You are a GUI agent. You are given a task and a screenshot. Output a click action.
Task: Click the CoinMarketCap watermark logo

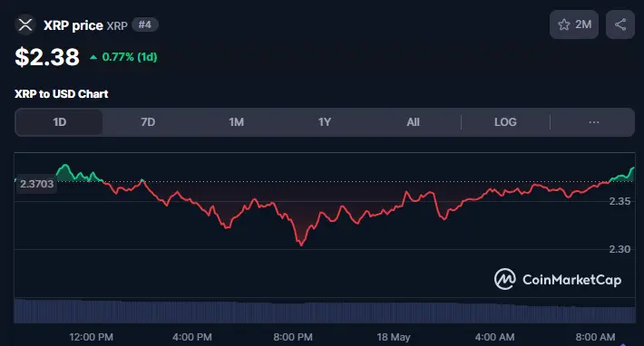(558, 280)
